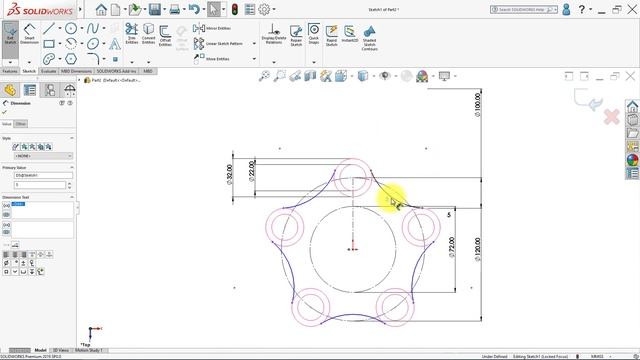Viewport: 640px width, 360px height.
Task: Click Convert Entities
Action: click(149, 34)
